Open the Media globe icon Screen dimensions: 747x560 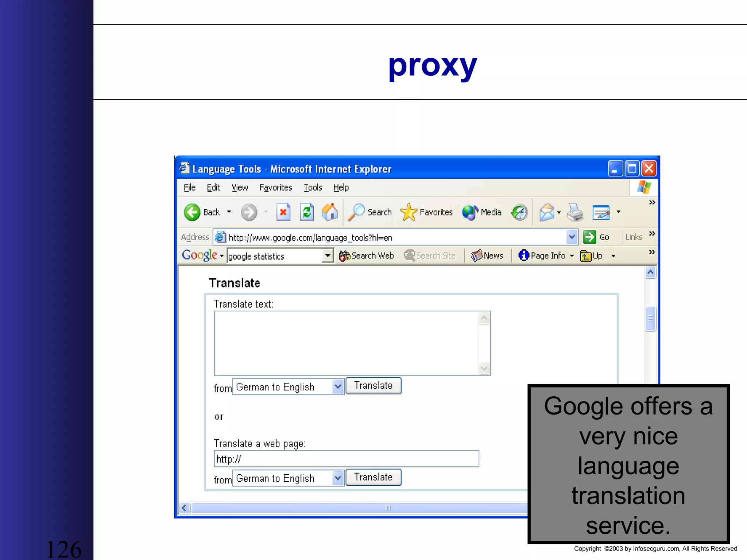(470, 212)
